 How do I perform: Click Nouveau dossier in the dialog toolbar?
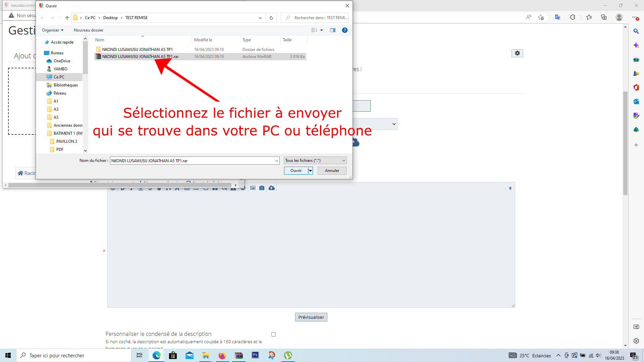[x=89, y=30]
